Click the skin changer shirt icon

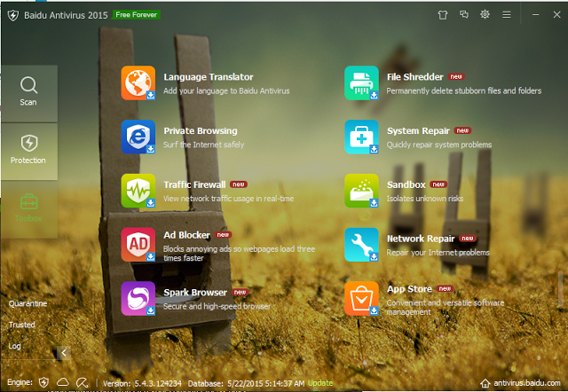click(x=443, y=15)
